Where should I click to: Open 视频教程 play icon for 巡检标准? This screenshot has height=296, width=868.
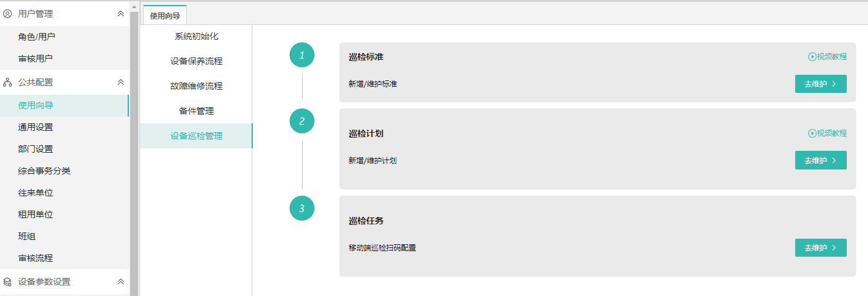click(x=812, y=56)
